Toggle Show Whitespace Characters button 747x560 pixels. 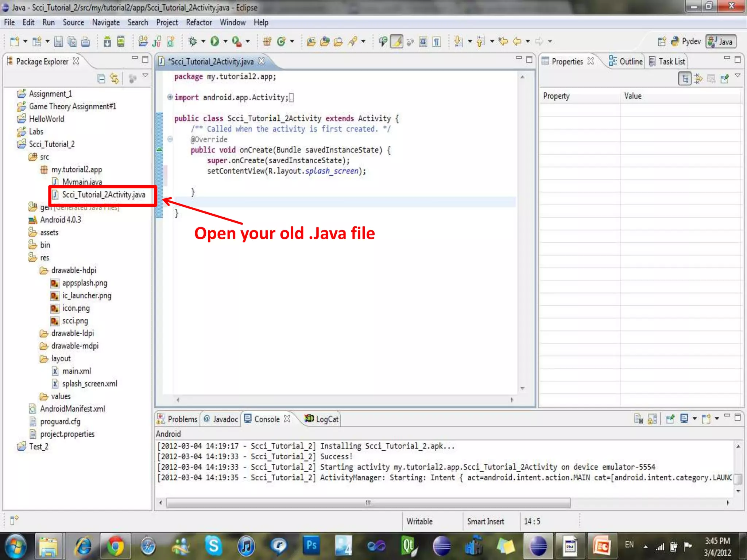437,42
